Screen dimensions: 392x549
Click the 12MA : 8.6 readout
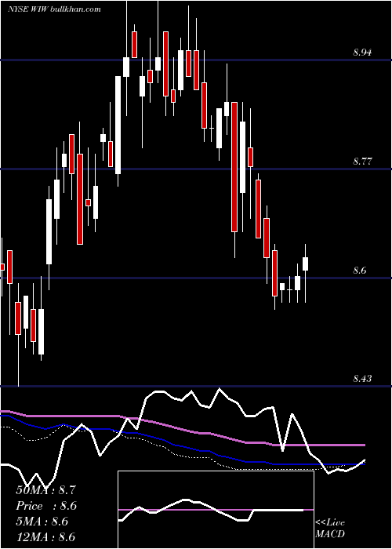tap(45, 537)
